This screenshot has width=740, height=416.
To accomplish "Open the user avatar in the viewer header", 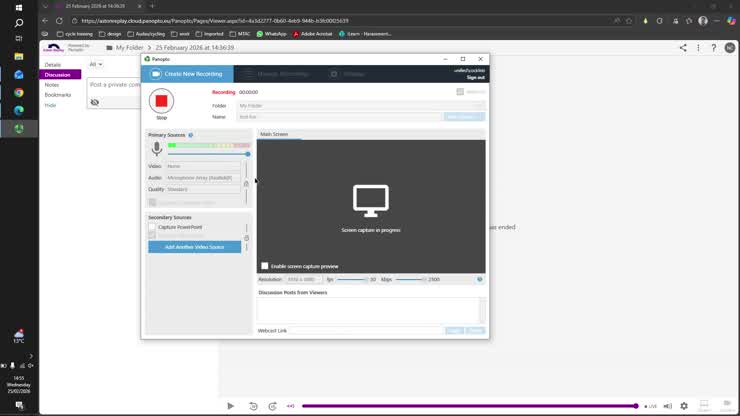I will pyautogui.click(x=730, y=48).
